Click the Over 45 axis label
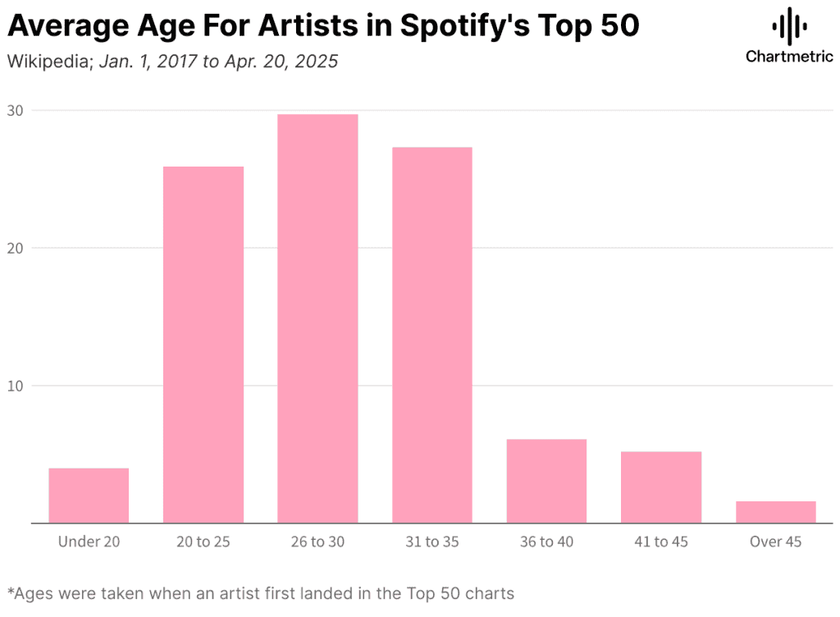This screenshot has width=840, height=617. [x=776, y=542]
